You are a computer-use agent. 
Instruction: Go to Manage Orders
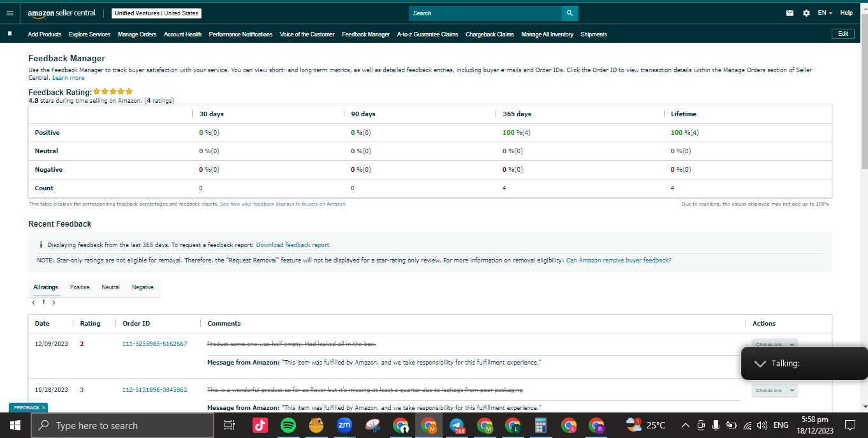point(137,34)
